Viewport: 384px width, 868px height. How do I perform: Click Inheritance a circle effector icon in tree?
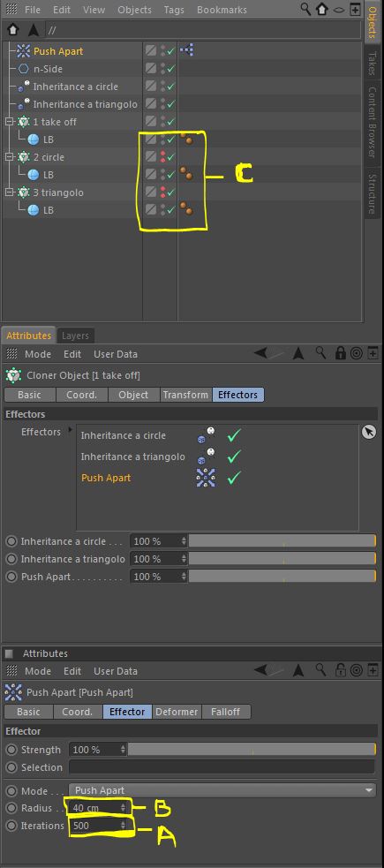click(23, 87)
